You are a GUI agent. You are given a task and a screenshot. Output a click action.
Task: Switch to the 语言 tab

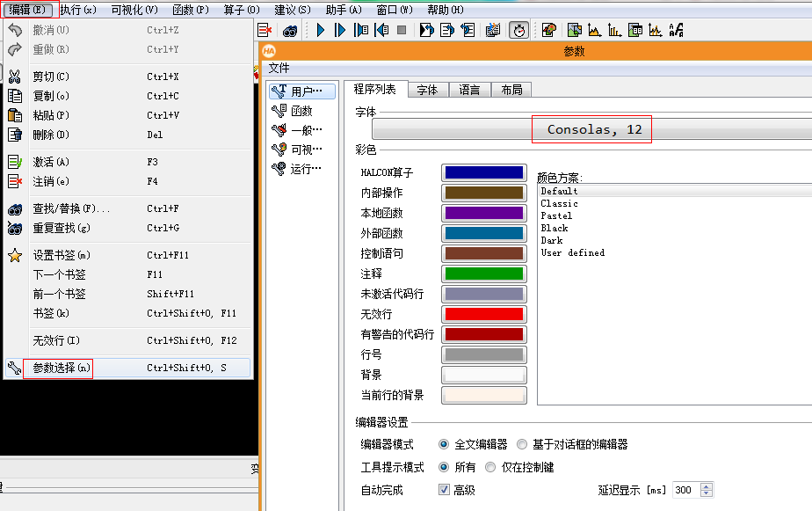(x=469, y=91)
